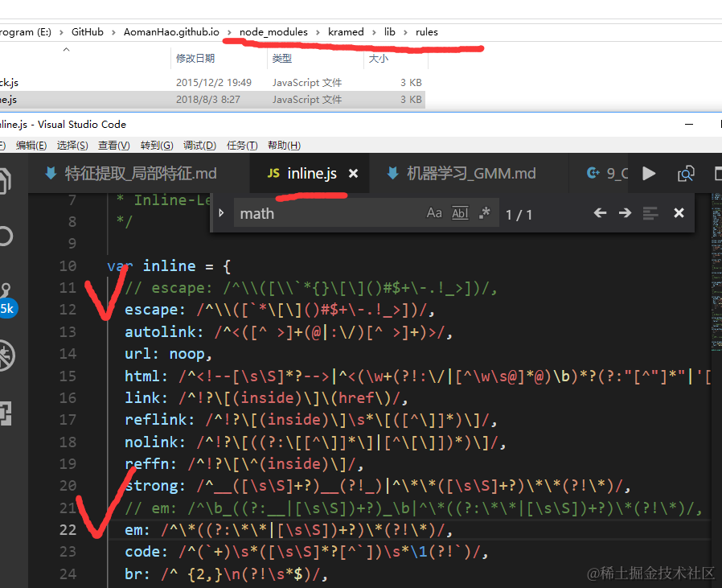Click 'html:' key on line 15

tap(146, 376)
